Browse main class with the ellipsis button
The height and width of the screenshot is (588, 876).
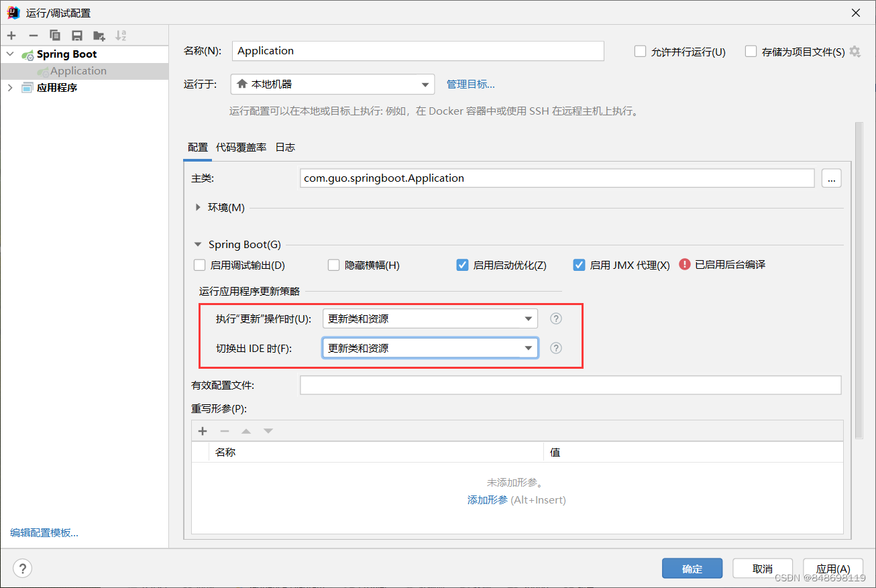tap(832, 178)
